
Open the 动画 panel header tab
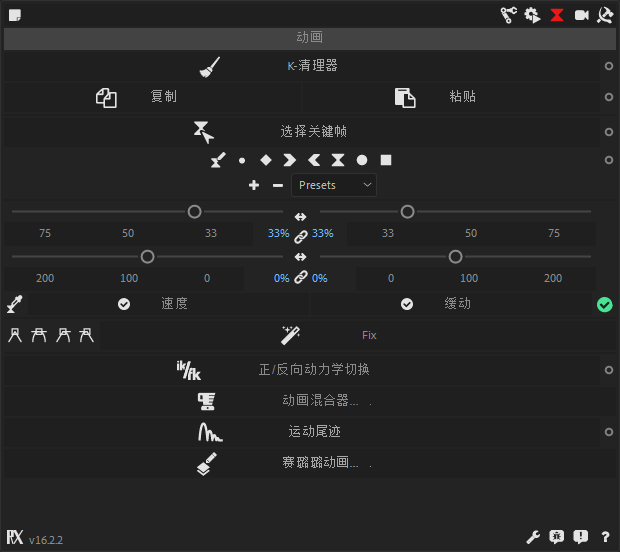click(x=309, y=38)
